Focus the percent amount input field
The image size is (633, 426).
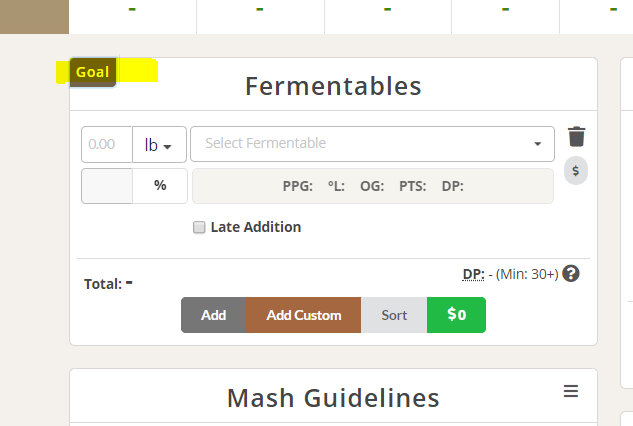click(107, 186)
